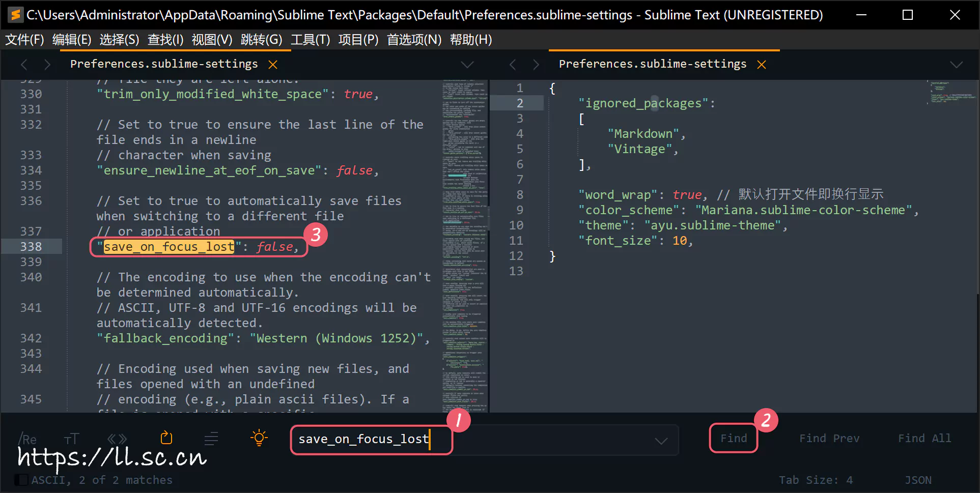
Task: Click the in-selection search icon
Action: 211,438
